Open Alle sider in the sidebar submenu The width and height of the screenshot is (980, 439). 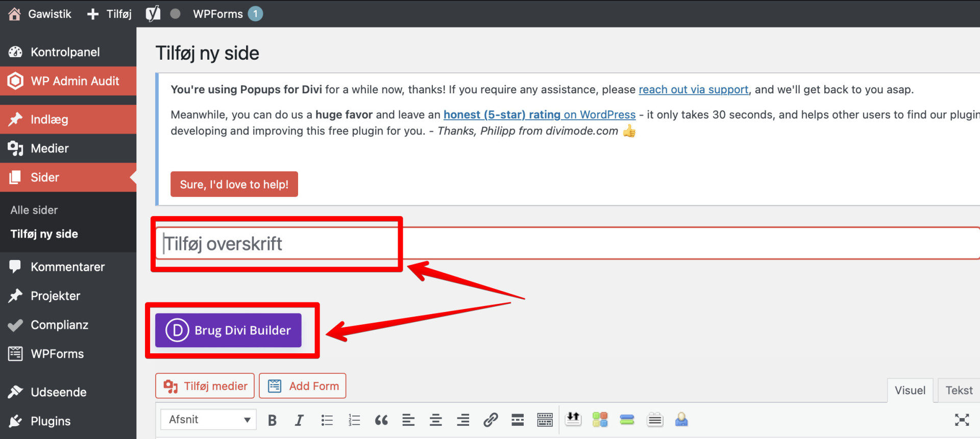(34, 210)
